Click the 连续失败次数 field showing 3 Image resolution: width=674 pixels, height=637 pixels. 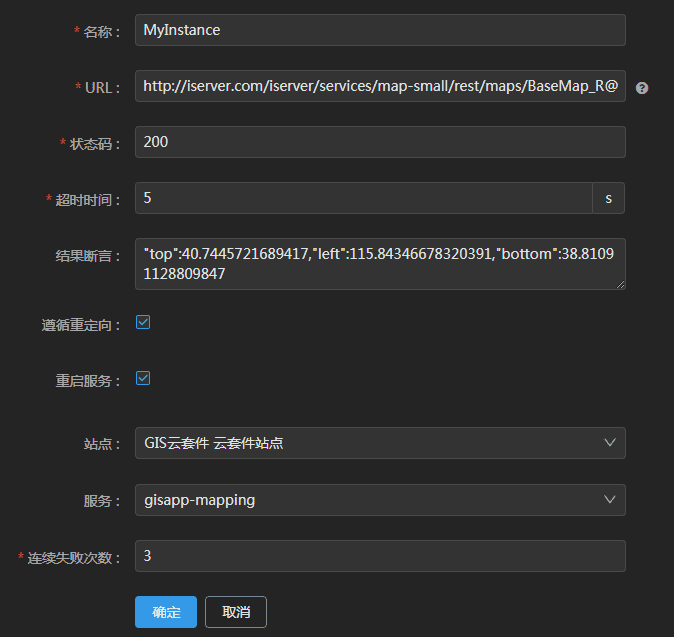[380, 556]
